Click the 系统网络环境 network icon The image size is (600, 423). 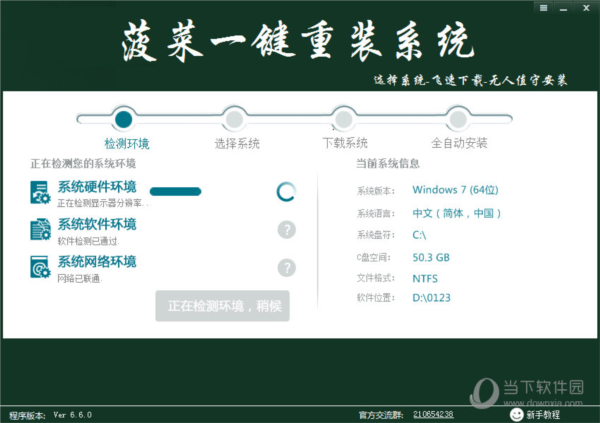click(x=40, y=267)
